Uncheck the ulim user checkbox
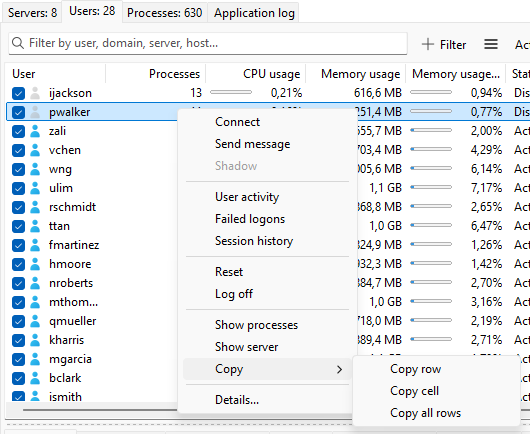The image size is (530, 434). (x=18, y=188)
